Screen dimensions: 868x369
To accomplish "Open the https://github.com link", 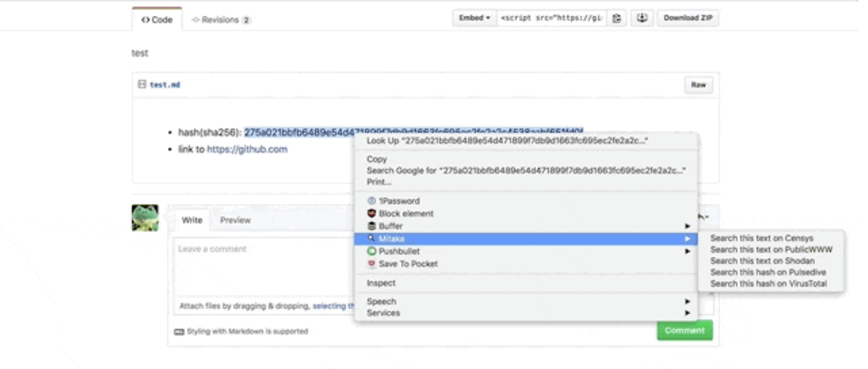I will pyautogui.click(x=247, y=150).
